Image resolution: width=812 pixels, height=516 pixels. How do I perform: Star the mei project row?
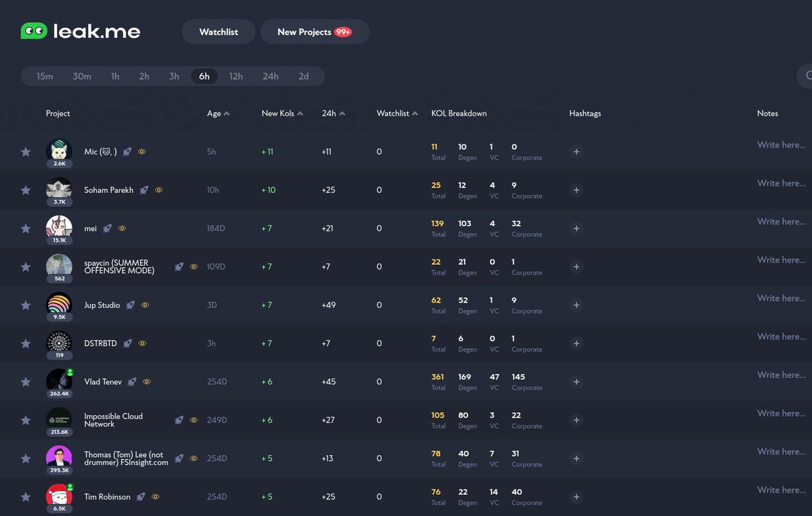pyautogui.click(x=26, y=229)
